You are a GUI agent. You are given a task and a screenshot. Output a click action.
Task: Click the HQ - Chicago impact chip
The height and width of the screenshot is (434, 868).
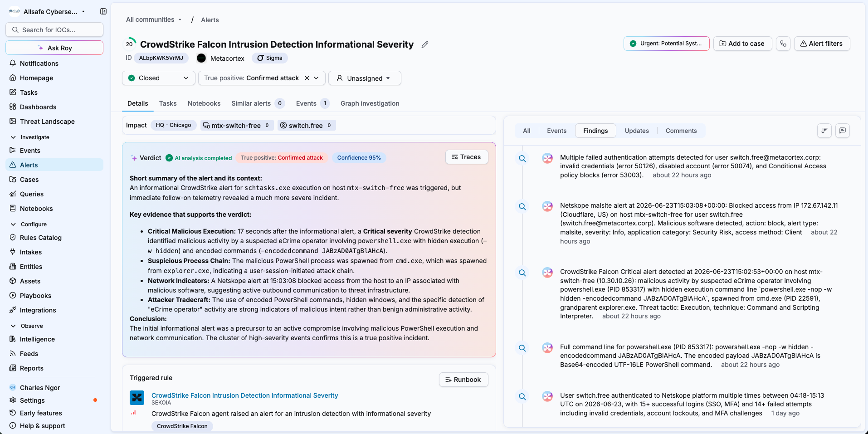click(173, 125)
